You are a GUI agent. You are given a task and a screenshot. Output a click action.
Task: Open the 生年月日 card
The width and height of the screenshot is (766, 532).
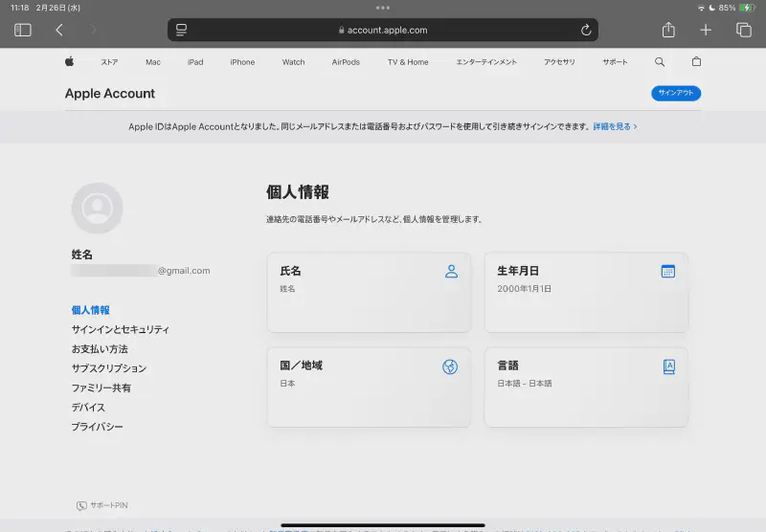coord(586,292)
